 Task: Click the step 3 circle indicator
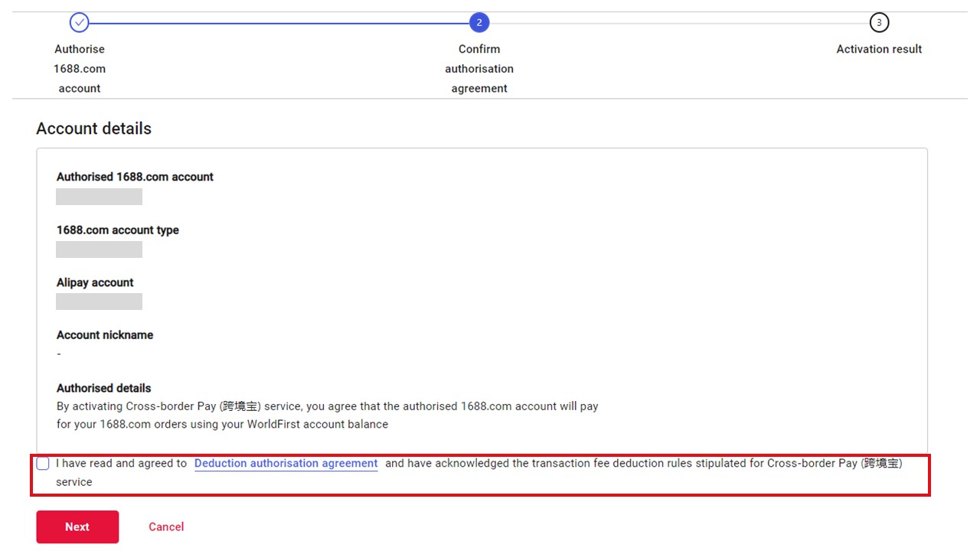[879, 23]
